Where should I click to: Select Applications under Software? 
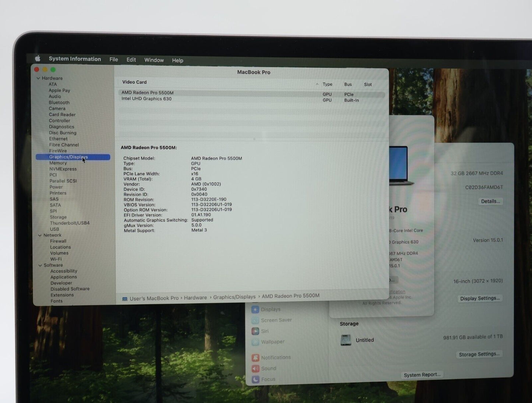click(x=64, y=277)
